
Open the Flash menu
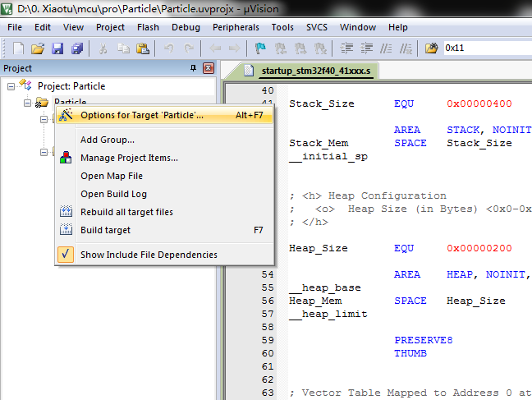[148, 27]
